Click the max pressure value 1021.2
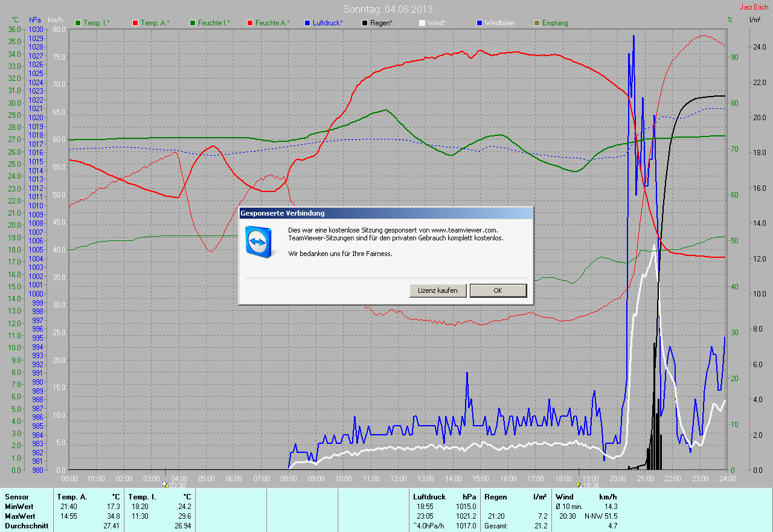Screen dimensions: 773x532 [466, 516]
